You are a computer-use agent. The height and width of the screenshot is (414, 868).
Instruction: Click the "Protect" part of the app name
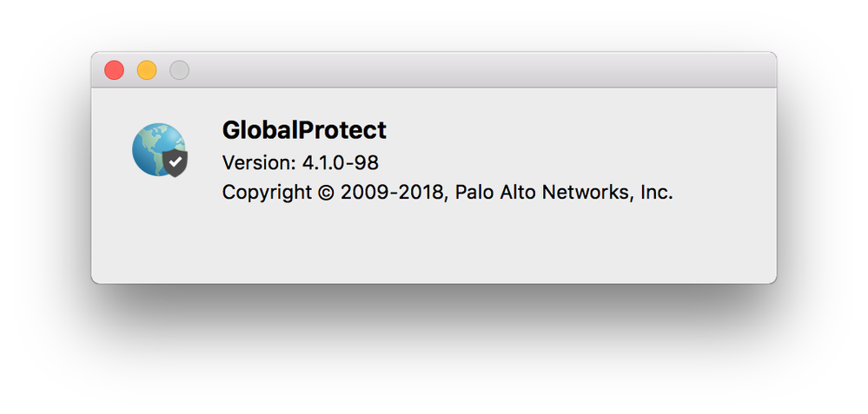(x=342, y=130)
